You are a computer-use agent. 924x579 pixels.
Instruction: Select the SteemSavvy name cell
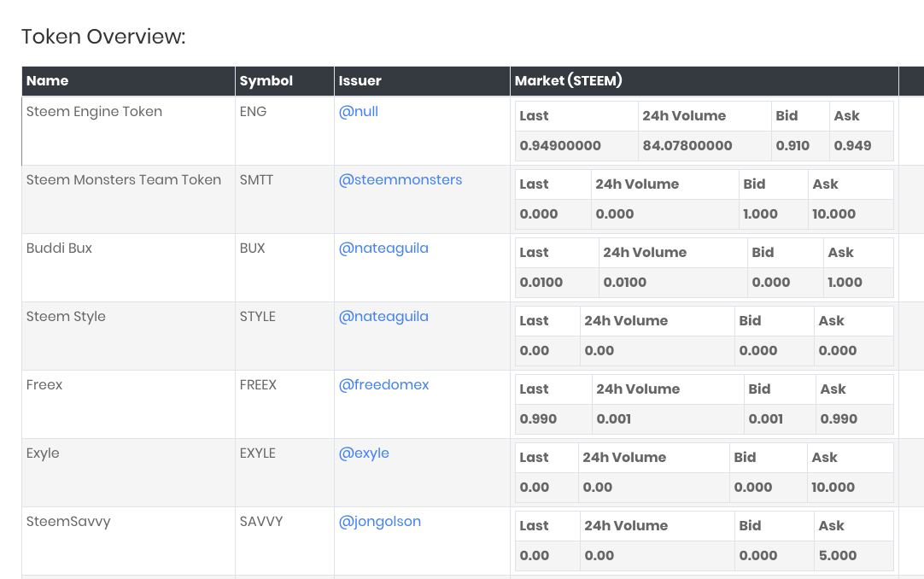click(x=128, y=541)
